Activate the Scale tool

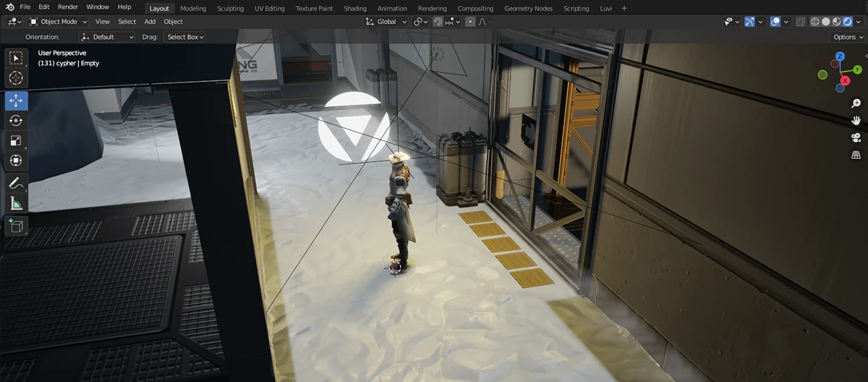tap(16, 140)
